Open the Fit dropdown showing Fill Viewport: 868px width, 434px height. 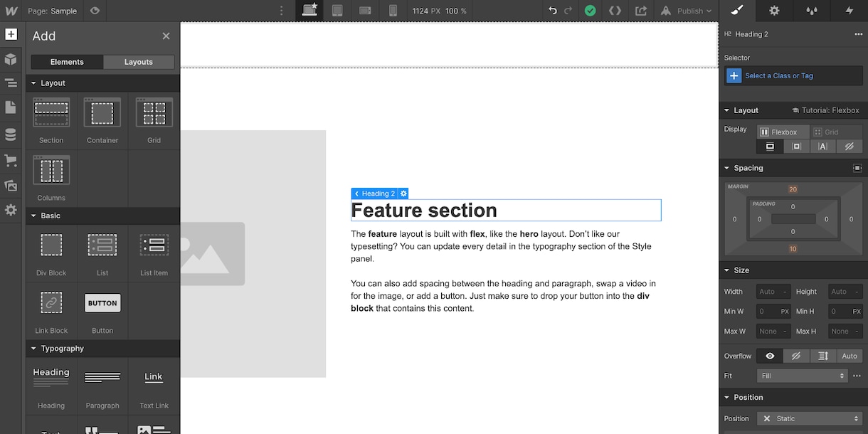[x=803, y=376]
